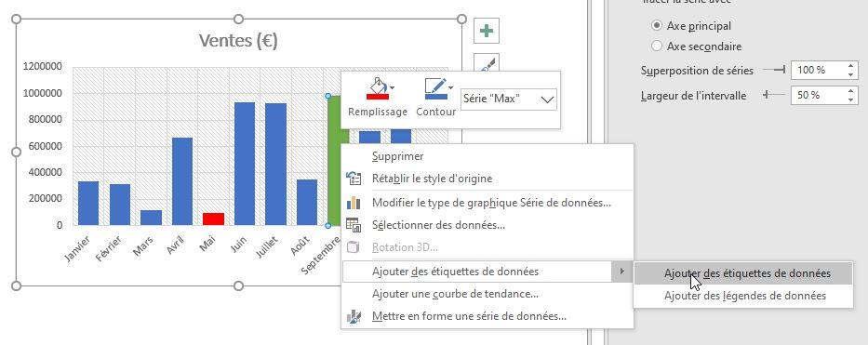Select the Axe principal radio button
This screenshot has height=345, width=868.
click(657, 26)
